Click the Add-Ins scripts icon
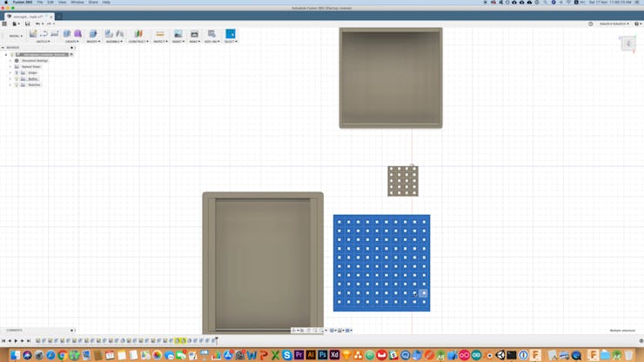 point(211,34)
